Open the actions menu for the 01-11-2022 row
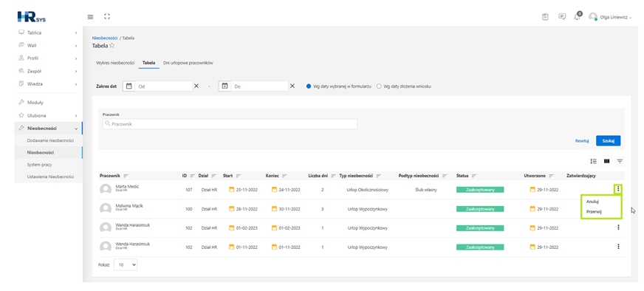Viewport: 644px width, 291px height. (x=618, y=246)
